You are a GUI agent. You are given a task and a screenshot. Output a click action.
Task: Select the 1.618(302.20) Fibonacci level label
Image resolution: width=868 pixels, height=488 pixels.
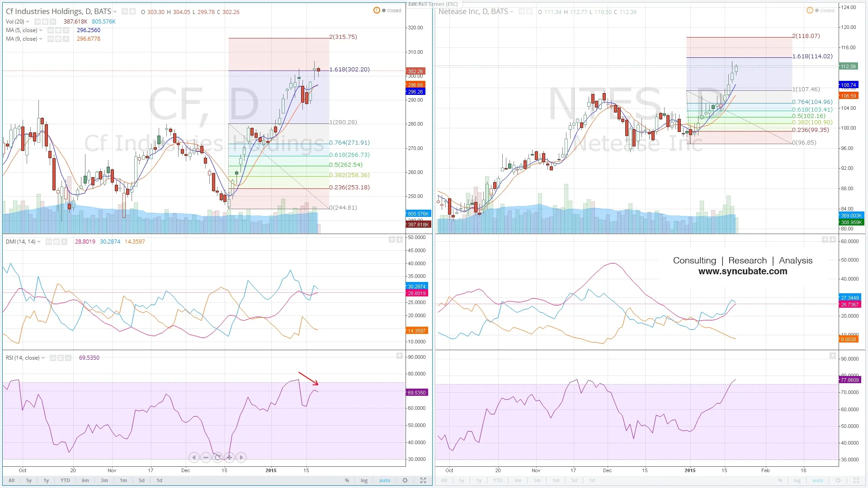349,69
